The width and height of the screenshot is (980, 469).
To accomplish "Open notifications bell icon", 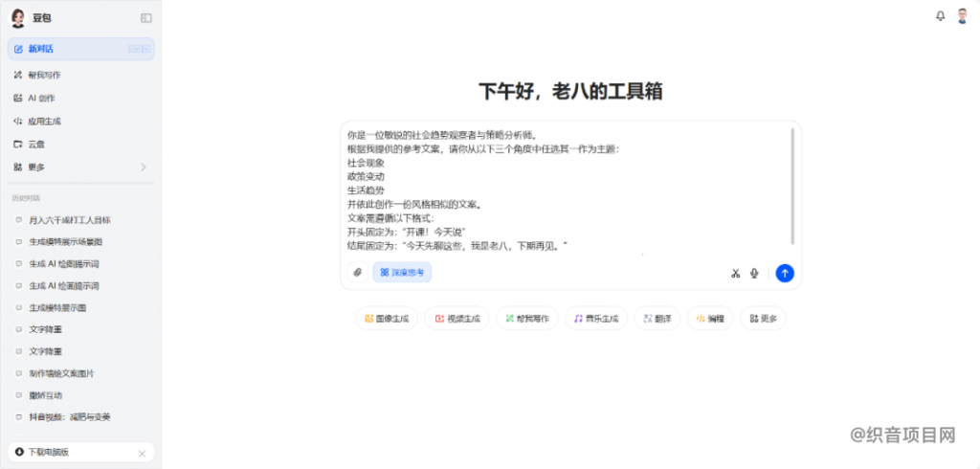I will pos(940,16).
